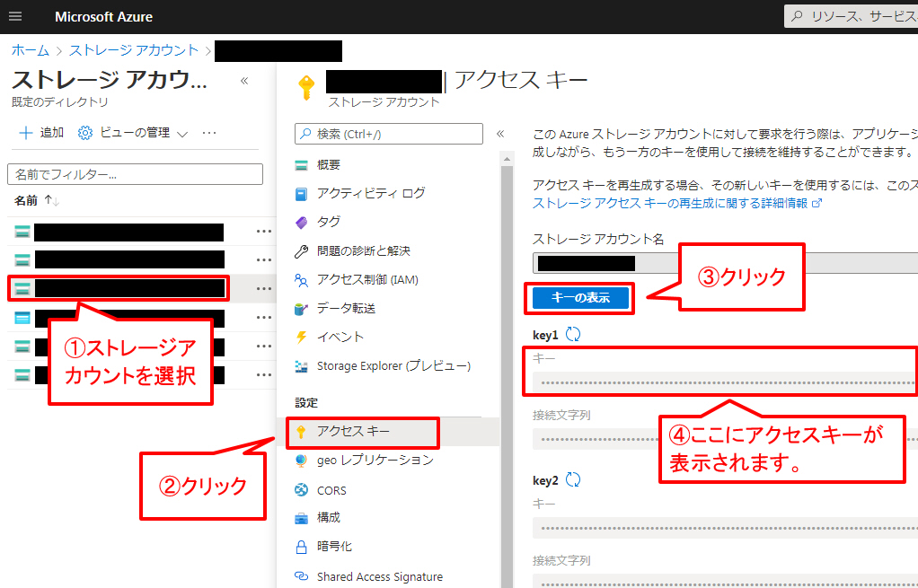918x588 pixels.
Task: Collapse the storage accounts list pane
Action: [x=244, y=81]
